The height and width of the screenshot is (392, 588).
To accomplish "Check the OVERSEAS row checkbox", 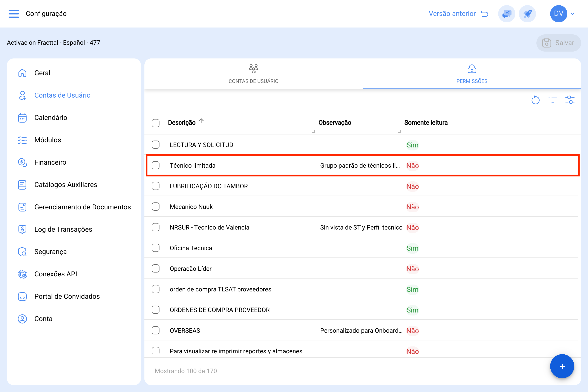I will click(x=156, y=330).
